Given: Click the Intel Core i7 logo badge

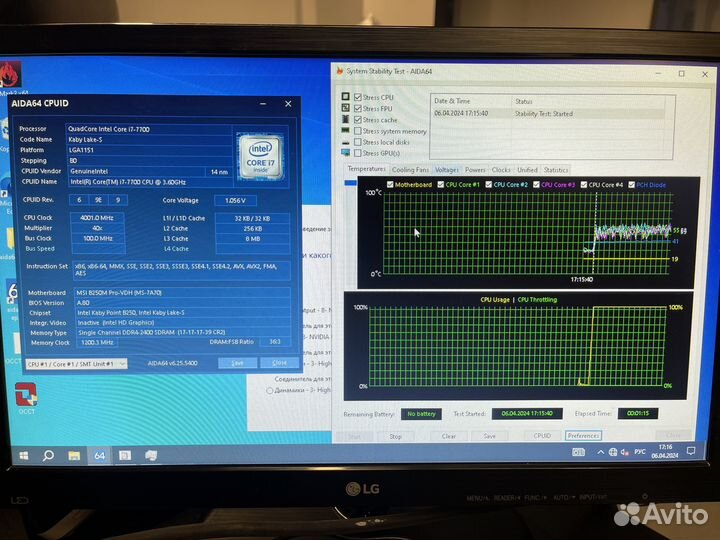Looking at the screenshot, I should [260, 157].
